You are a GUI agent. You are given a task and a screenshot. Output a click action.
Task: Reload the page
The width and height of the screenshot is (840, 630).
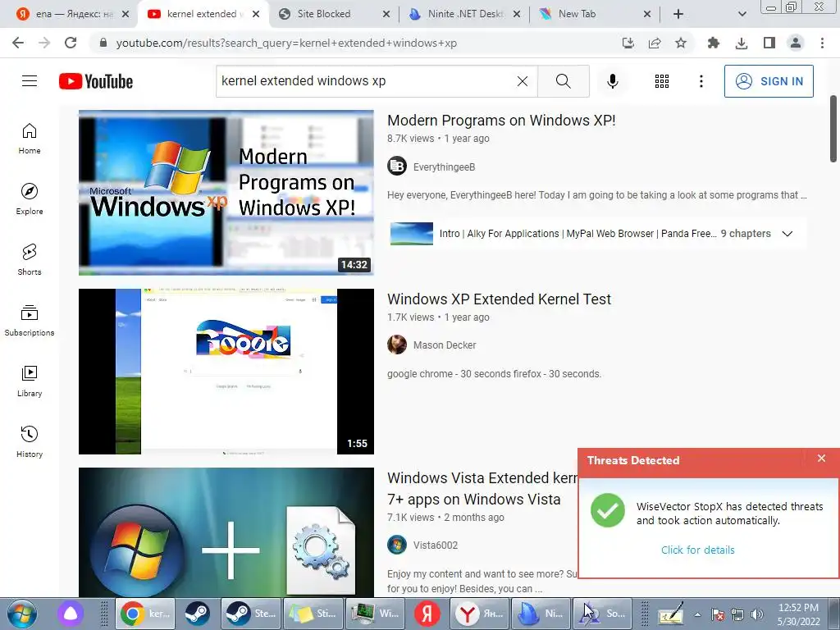pyautogui.click(x=71, y=43)
